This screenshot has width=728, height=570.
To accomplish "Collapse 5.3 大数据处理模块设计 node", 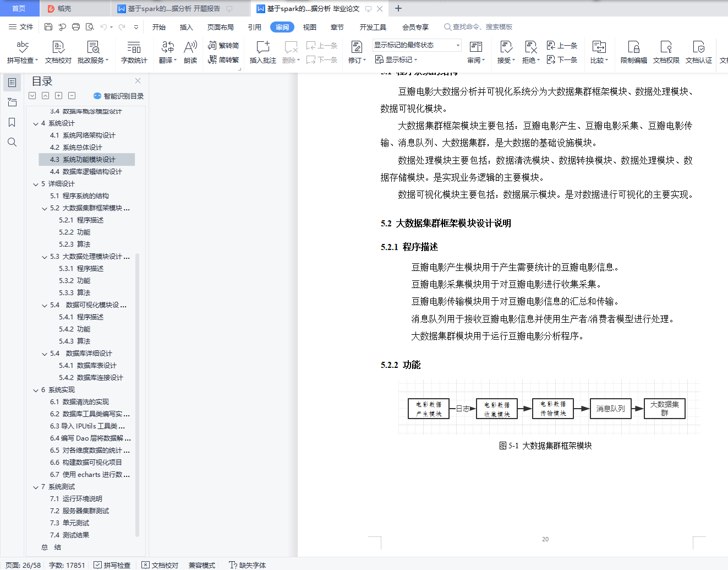I will [x=45, y=257].
